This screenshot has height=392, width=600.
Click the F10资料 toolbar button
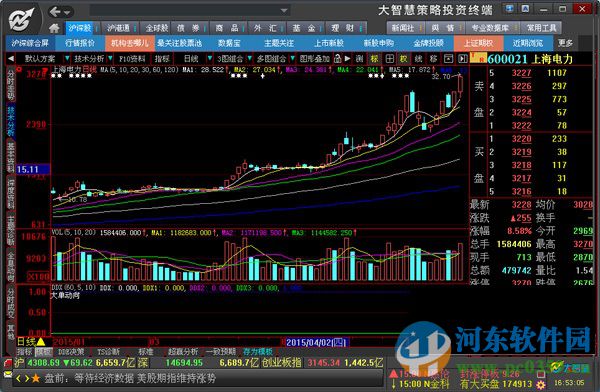pos(132,59)
